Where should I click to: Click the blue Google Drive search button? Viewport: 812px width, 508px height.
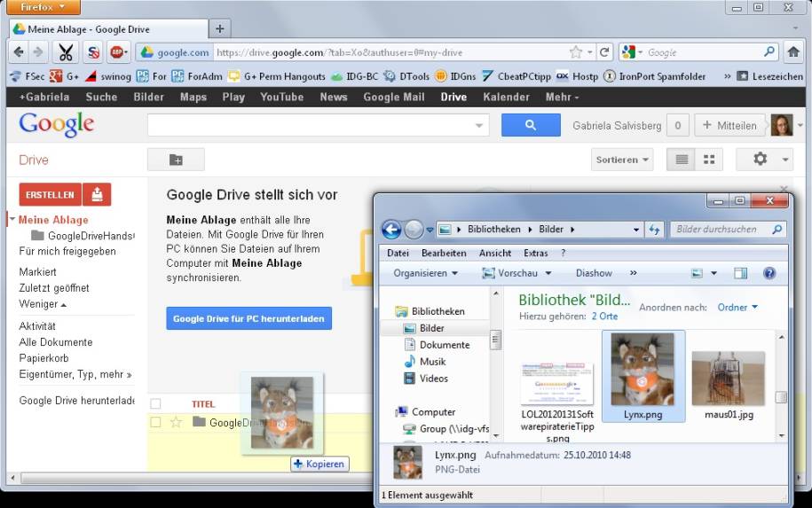click(531, 125)
